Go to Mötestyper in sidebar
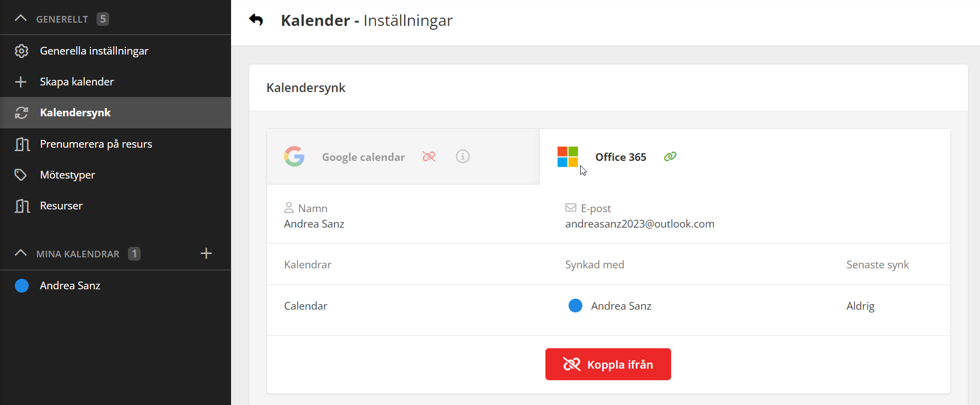The height and width of the screenshot is (405, 980). [67, 175]
